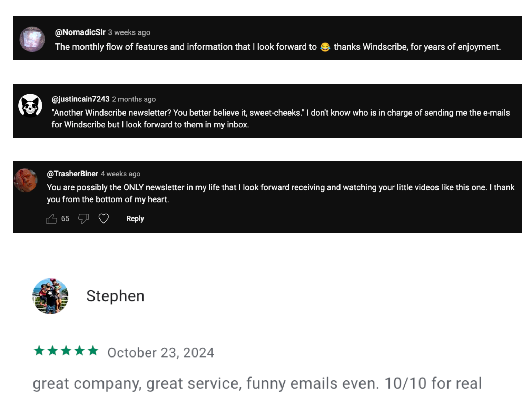The image size is (532, 401).
Task: Visit the @justincain7243 channel link
Action: click(80, 99)
